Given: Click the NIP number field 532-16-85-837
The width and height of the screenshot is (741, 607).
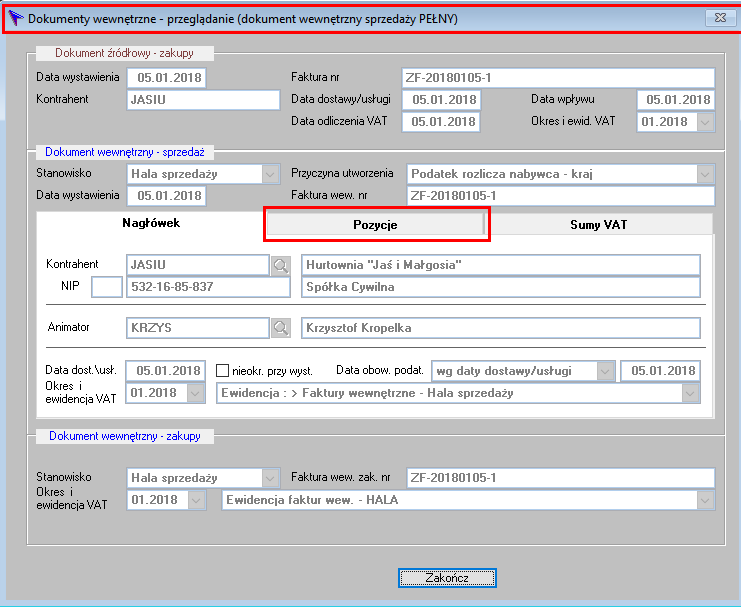Looking at the screenshot, I should pos(208,287).
